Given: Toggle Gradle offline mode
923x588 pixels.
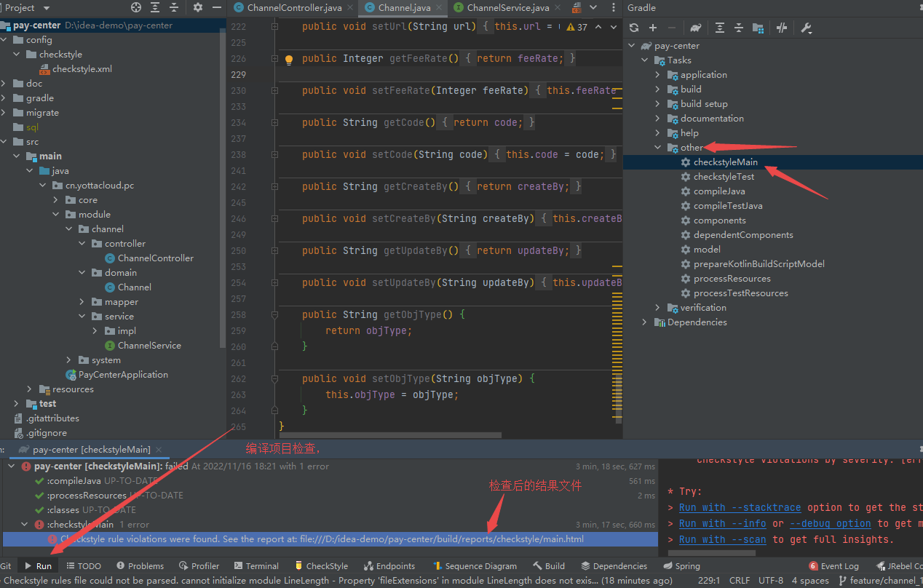Looking at the screenshot, I should 782,28.
